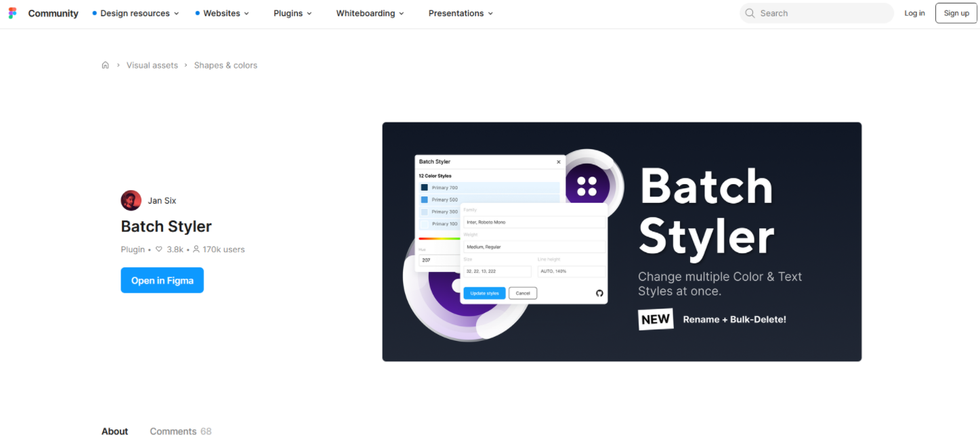
Task: Click Jan Six's profile avatar
Action: pos(131,200)
